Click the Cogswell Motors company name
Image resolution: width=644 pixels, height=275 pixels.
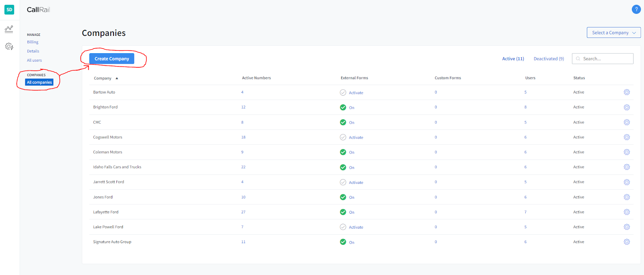(107, 137)
